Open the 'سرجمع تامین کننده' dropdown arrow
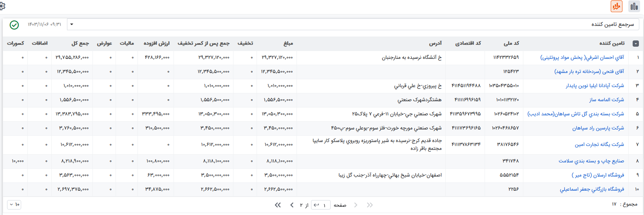Viewport: 644px width, 215px height. coord(72,24)
